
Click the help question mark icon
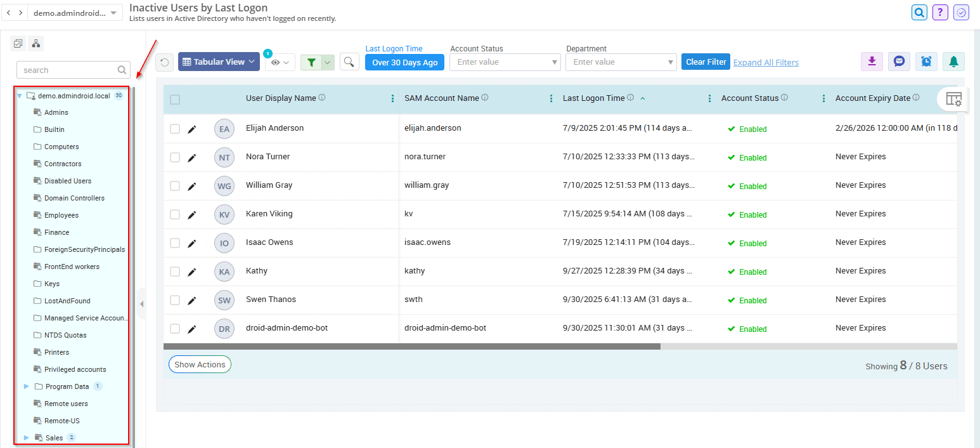(940, 12)
